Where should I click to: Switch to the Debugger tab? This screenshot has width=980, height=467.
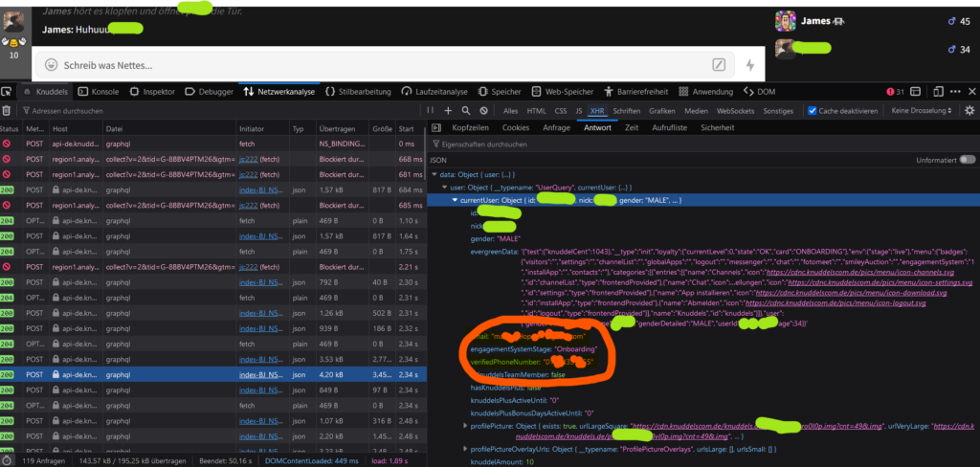pos(210,92)
